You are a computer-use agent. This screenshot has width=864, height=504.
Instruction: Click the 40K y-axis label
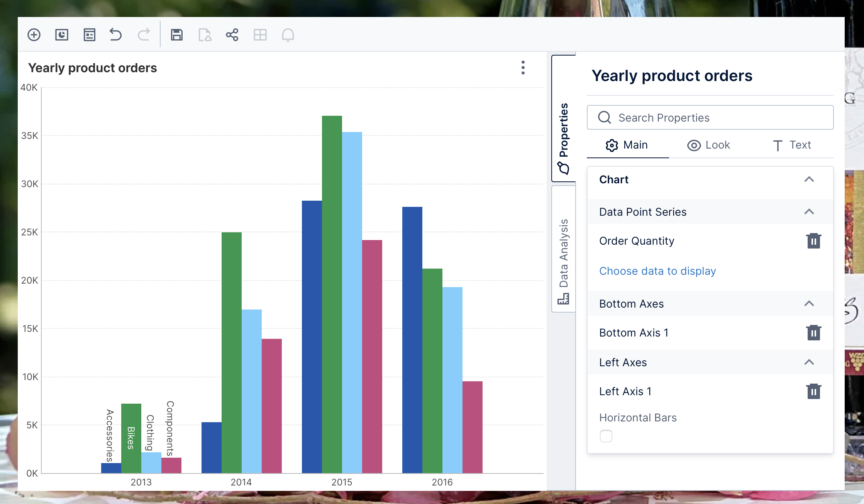[29, 88]
